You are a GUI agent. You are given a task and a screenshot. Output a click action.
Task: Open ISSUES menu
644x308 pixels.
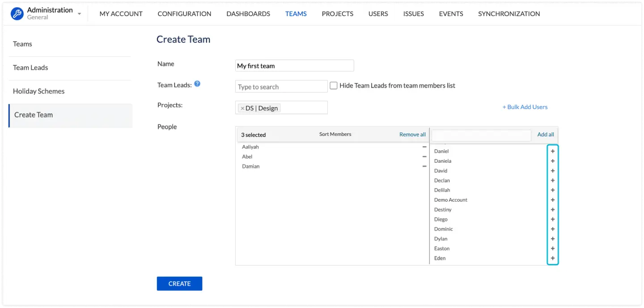coord(414,14)
